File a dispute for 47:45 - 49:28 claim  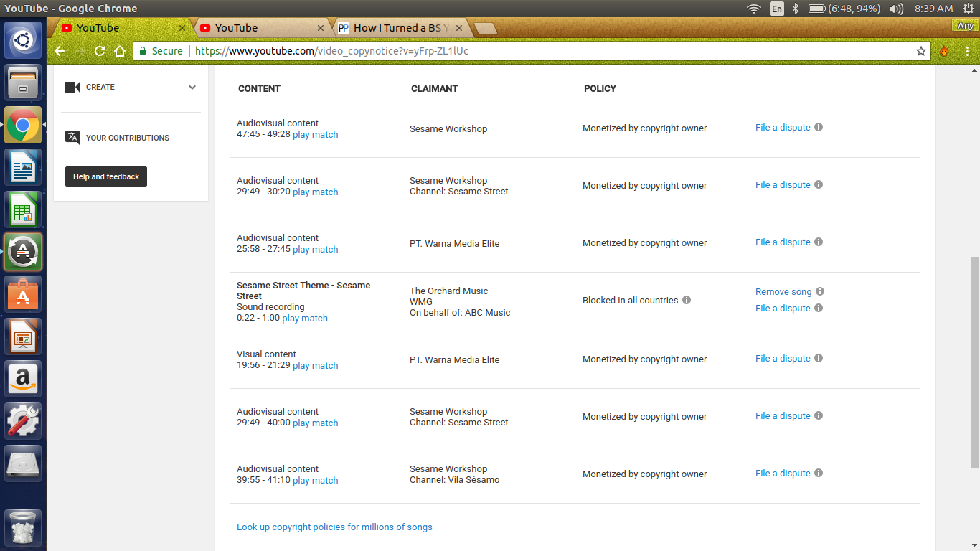(x=783, y=128)
